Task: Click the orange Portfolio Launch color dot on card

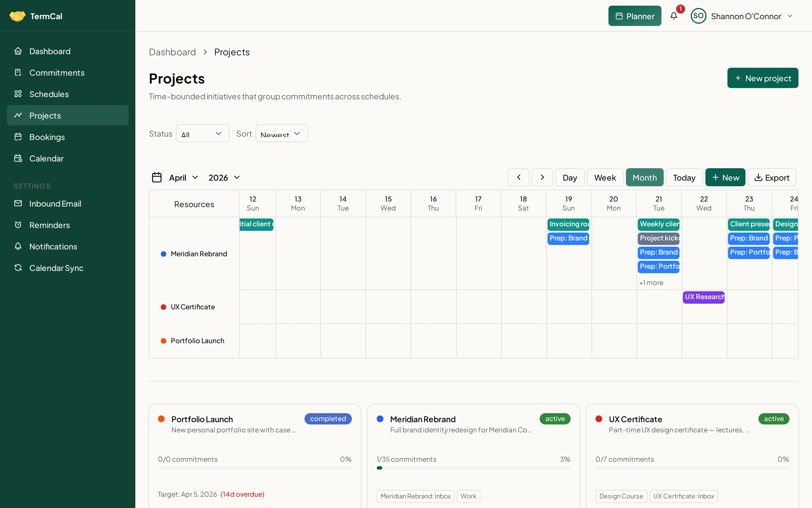Action: [x=161, y=419]
